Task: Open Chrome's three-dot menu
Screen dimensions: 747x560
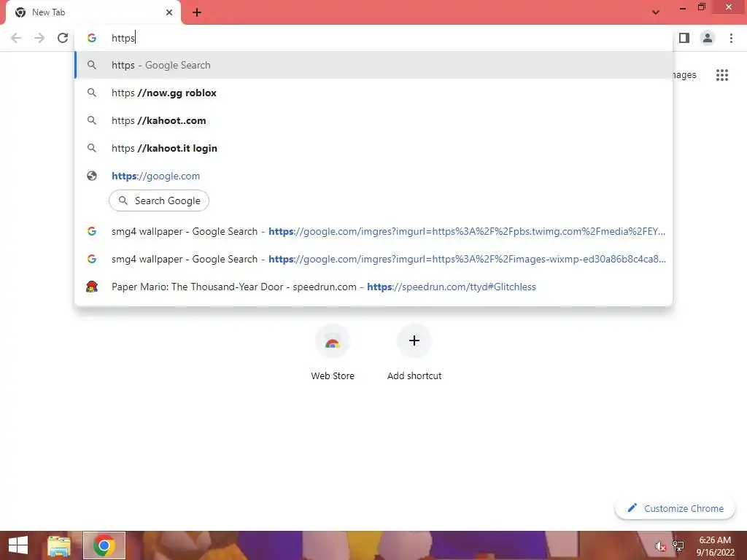Action: 731,38
